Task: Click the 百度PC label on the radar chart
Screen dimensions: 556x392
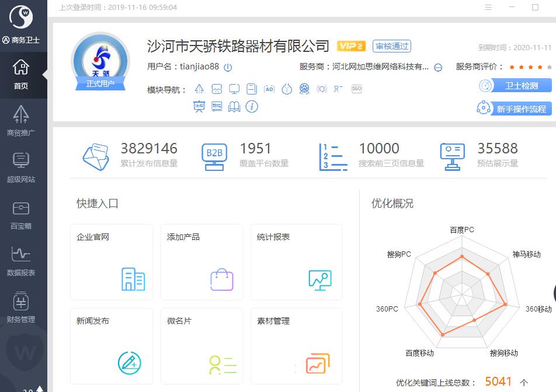Action: (461, 230)
